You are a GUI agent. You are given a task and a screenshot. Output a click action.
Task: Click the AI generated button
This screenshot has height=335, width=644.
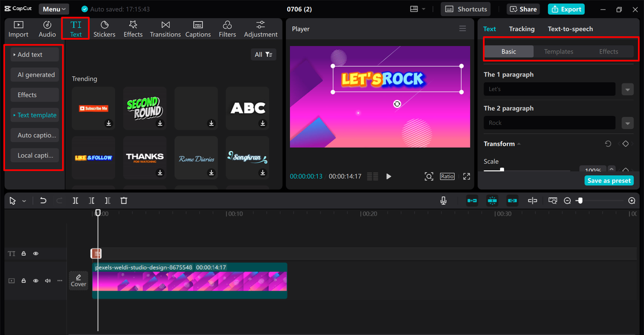(x=35, y=75)
